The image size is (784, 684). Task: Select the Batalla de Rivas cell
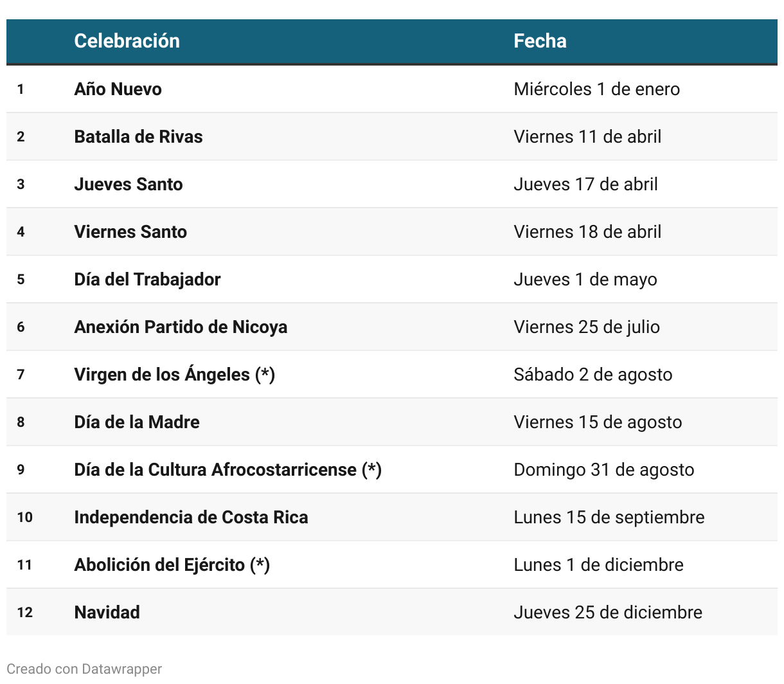138,137
